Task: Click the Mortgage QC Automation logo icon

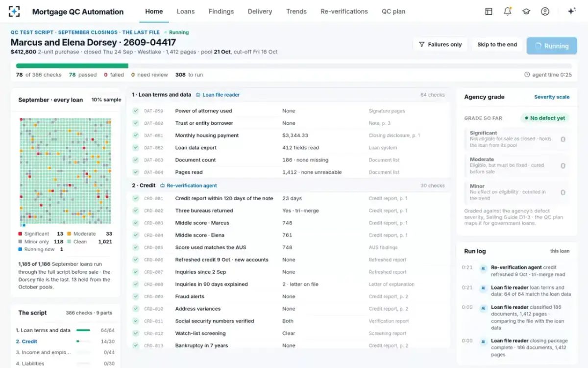Action: 15,11
